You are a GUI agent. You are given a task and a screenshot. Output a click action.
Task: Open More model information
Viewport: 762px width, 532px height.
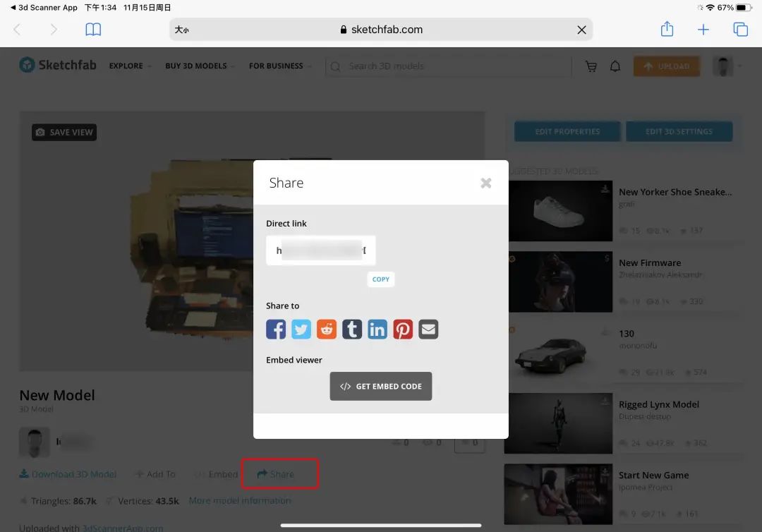pos(240,500)
